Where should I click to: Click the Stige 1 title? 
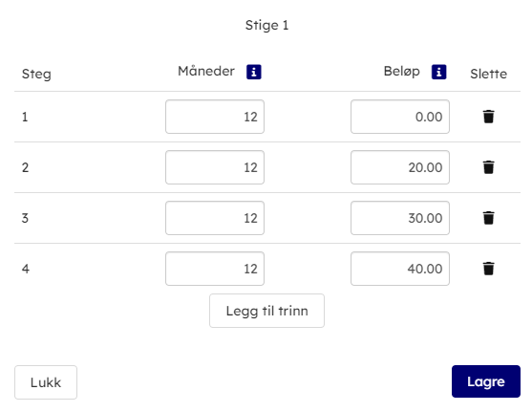pyautogui.click(x=267, y=26)
